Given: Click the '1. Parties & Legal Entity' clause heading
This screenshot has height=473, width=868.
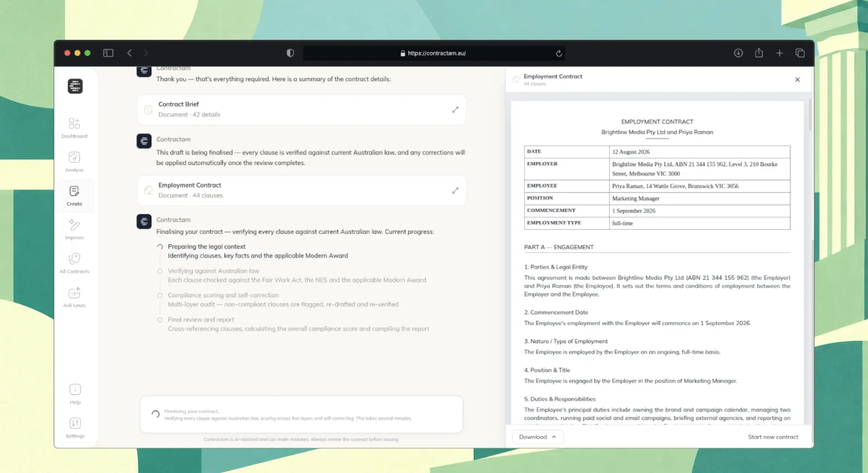Looking at the screenshot, I should click(x=556, y=267).
